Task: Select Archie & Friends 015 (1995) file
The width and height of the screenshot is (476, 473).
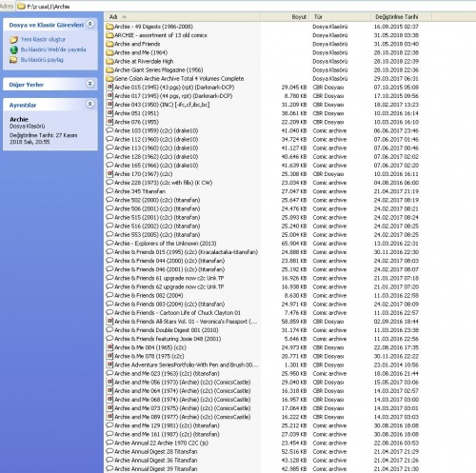Action: click(x=186, y=252)
